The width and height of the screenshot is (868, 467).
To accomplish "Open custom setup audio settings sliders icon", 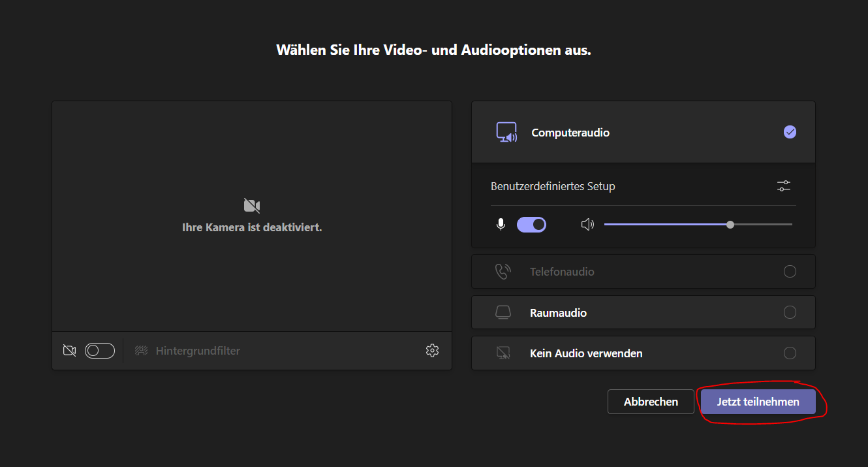I will point(784,186).
